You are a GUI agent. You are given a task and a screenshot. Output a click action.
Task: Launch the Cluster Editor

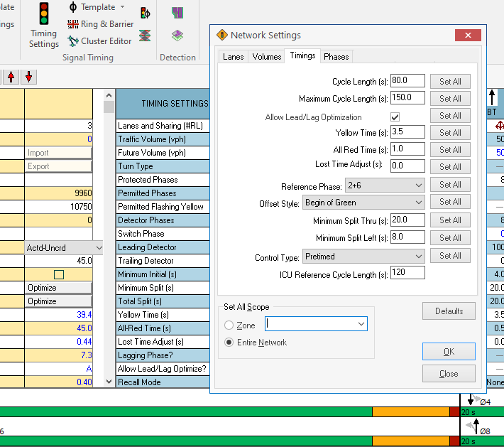[x=99, y=41]
